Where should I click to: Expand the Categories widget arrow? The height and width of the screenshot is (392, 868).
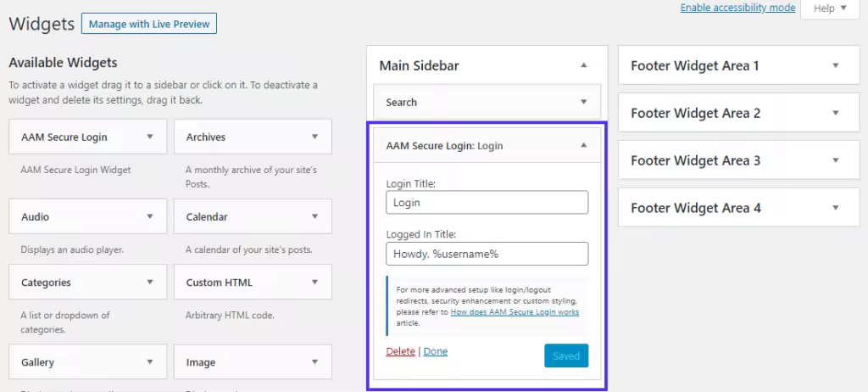pos(149,282)
